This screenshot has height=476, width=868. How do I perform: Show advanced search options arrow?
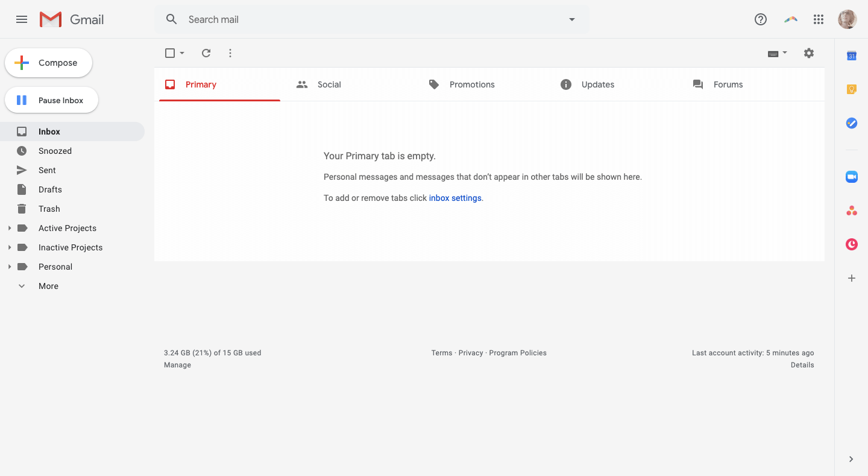pos(572,19)
